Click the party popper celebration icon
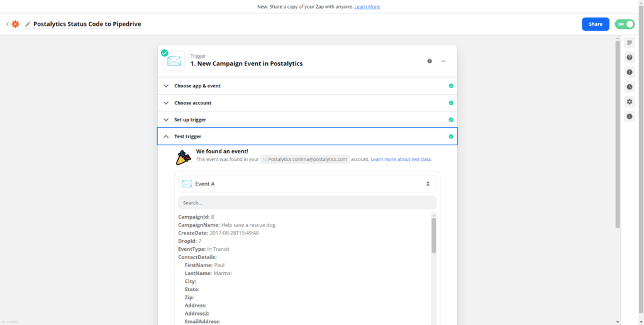This screenshot has width=644, height=325. tap(183, 158)
